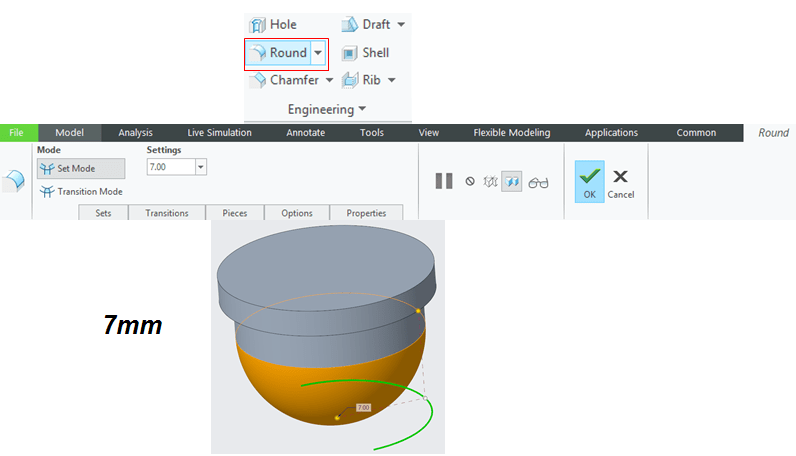Screen dimensions: 796x456
Task: Click the Draft tool icon
Action: pos(351,24)
